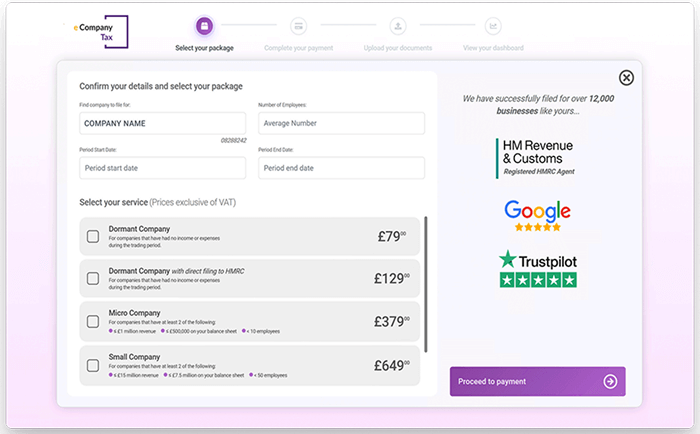Image resolution: width=700 pixels, height=434 pixels.
Task: Click the Select your package step icon
Action: 204,25
